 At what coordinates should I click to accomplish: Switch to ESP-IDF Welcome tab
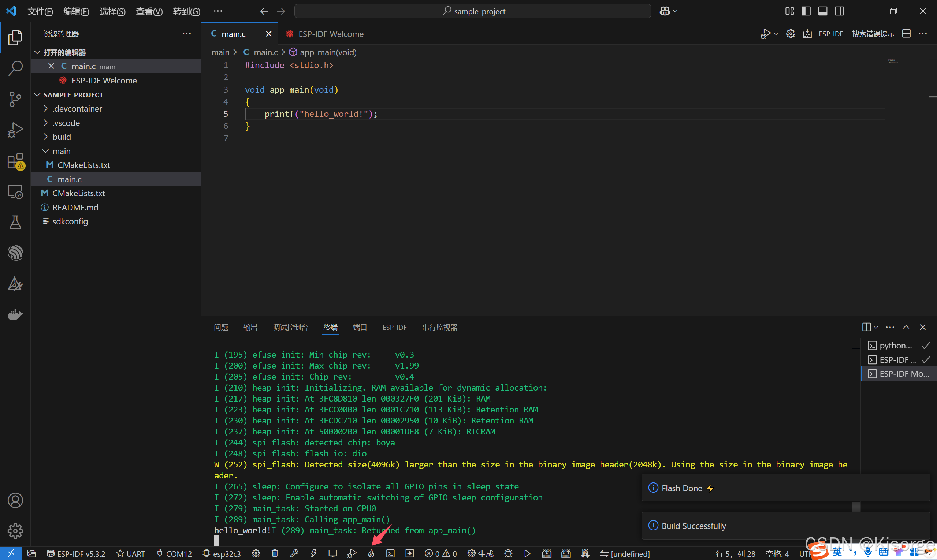pos(330,34)
